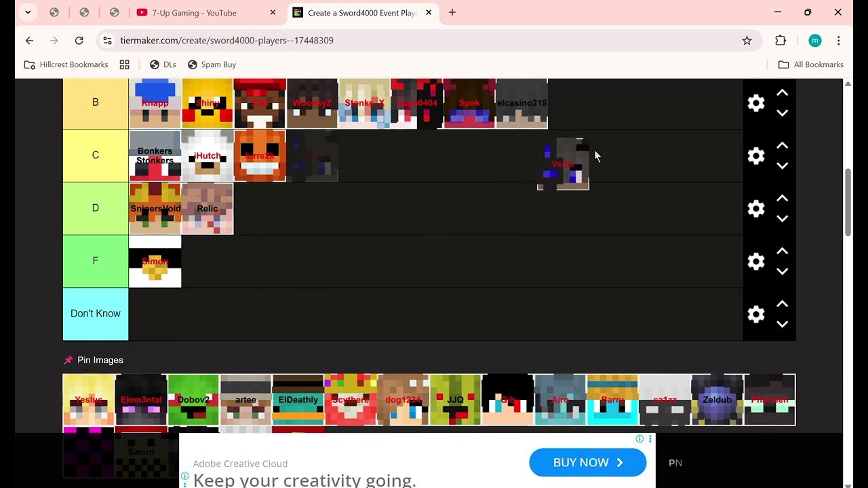Open Spam Buy bookmark
Image resolution: width=868 pixels, height=488 pixels.
212,64
